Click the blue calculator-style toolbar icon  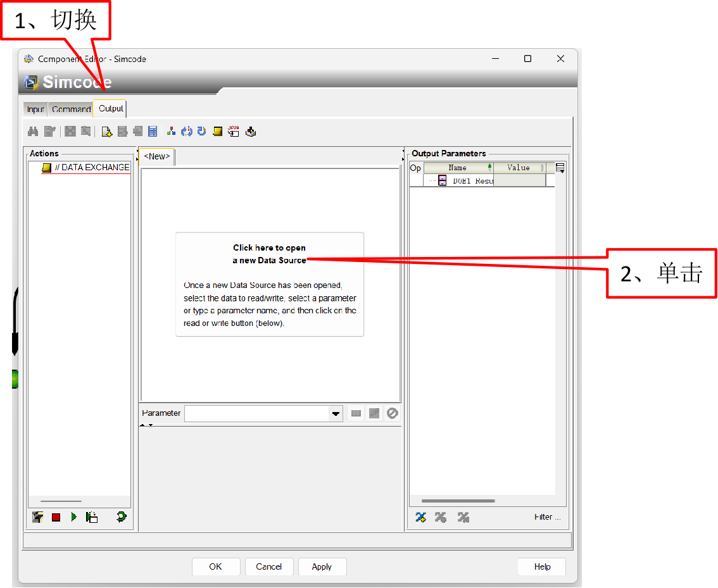153,132
